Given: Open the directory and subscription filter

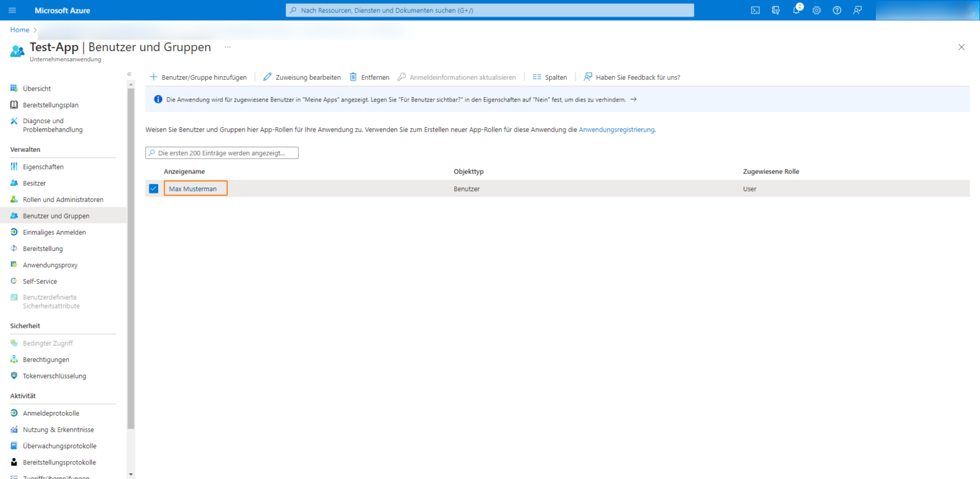Looking at the screenshot, I should click(x=776, y=10).
